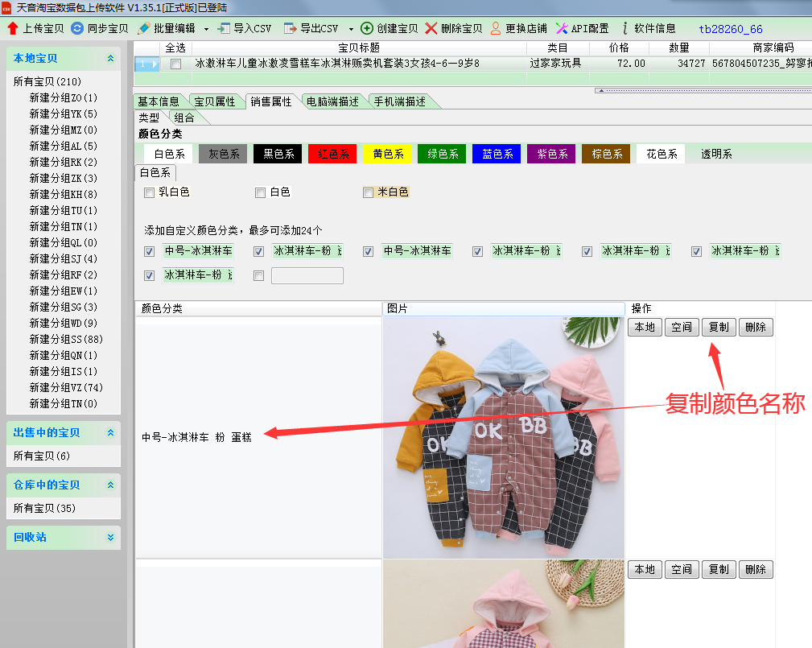Click the Switch Shop (更换店铺) icon
This screenshot has height=648, width=812.
click(496, 28)
